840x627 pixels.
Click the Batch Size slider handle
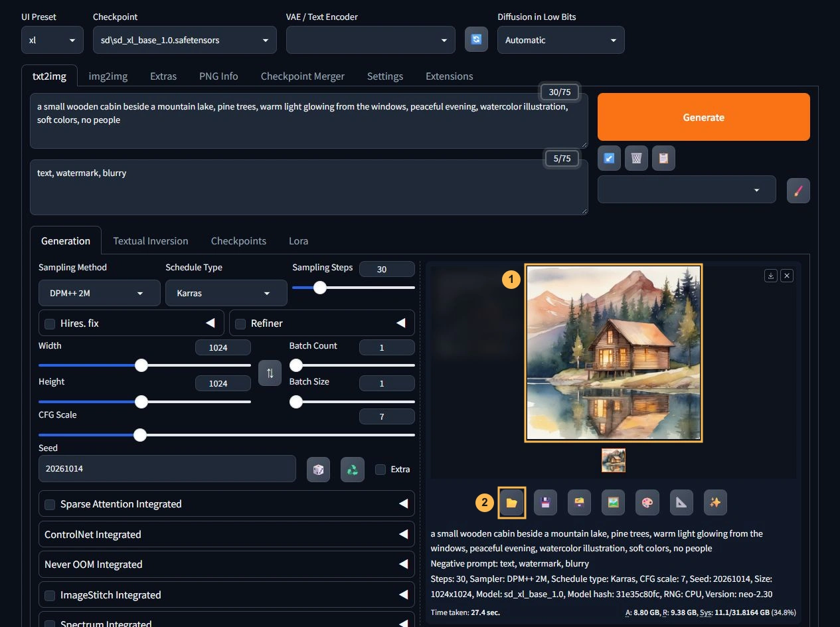point(296,402)
